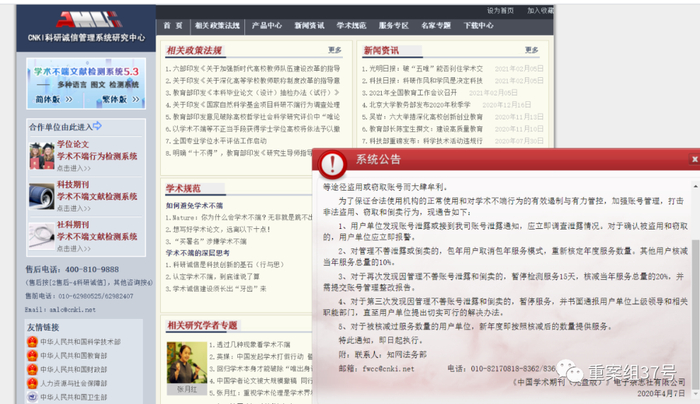Open the 社科期刊 magnifier icon

click(42, 235)
